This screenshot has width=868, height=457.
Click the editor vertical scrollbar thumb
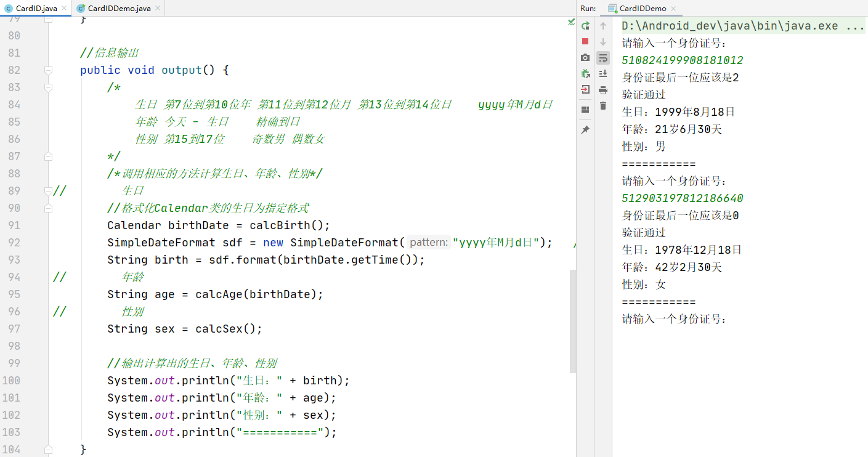click(x=572, y=320)
